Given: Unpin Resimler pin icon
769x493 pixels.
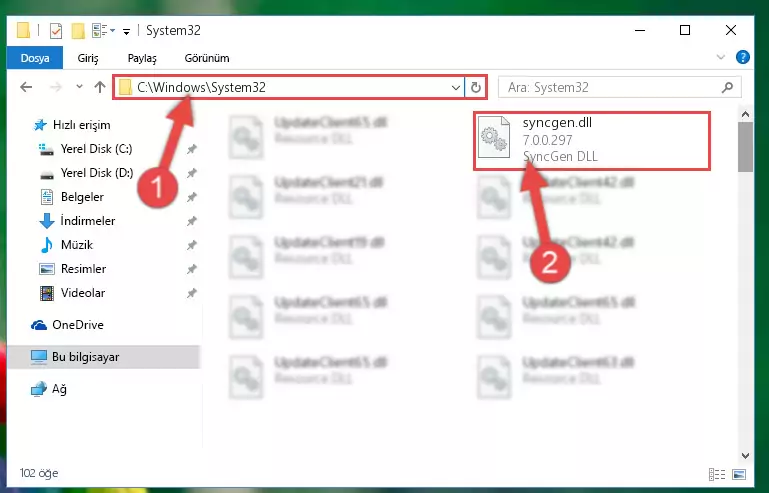Looking at the screenshot, I should (x=191, y=269).
